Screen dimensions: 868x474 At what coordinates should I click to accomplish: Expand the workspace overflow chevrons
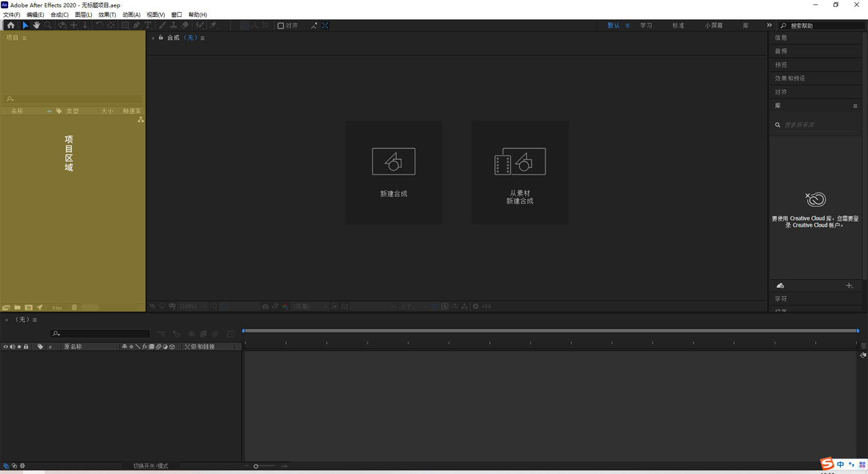(x=769, y=25)
